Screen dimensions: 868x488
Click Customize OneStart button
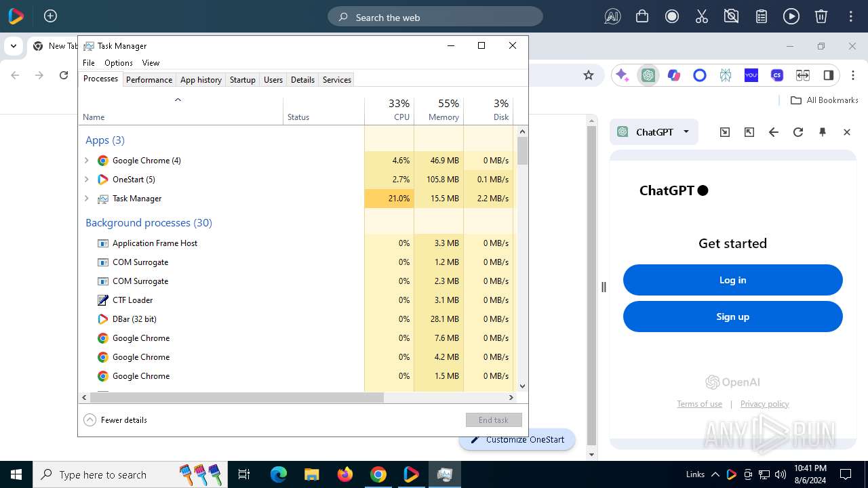[x=517, y=439]
